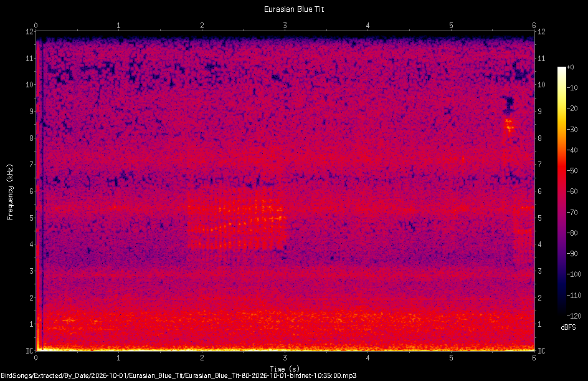Click the "dBFS" colorbar unit label
Image resolution: width=588 pixels, height=381 pixels.
coord(568,327)
